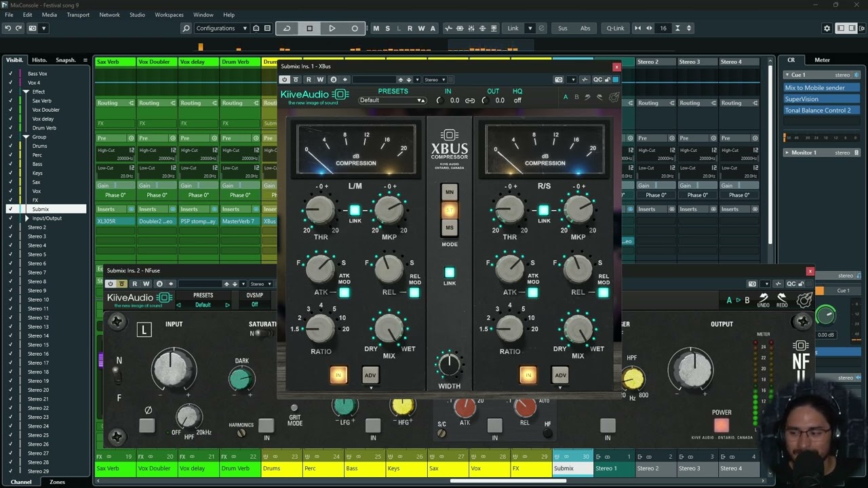Open the XBus settings gear icon
868x488 pixels.
click(x=614, y=97)
